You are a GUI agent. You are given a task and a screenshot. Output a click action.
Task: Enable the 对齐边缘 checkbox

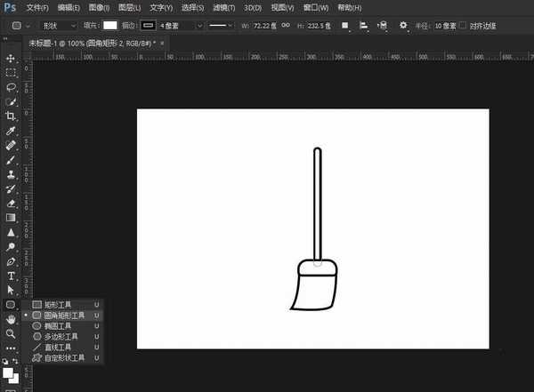coord(463,25)
